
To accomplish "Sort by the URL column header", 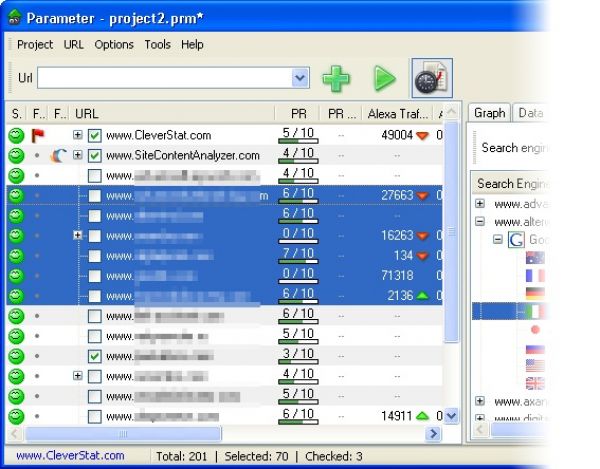I will 173,114.
